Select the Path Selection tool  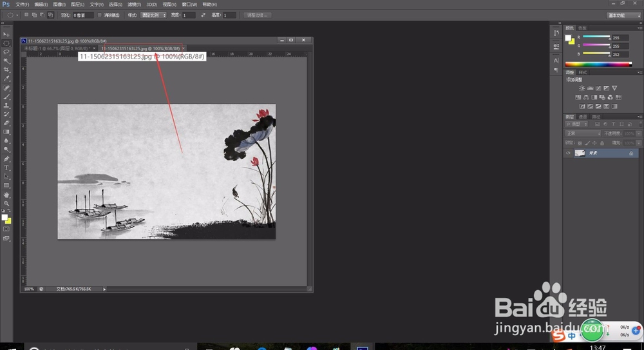(x=6, y=177)
